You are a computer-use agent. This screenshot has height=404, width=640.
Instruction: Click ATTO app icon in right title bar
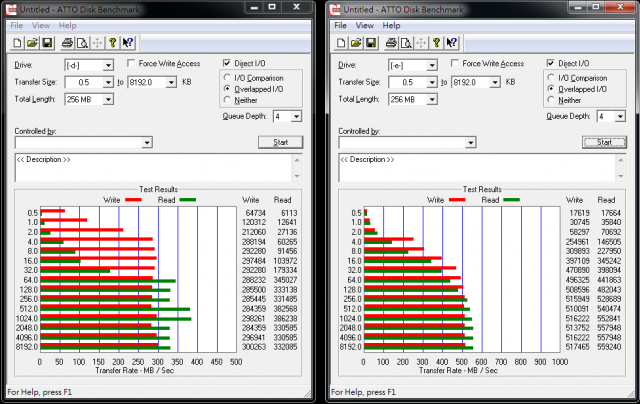(x=336, y=9)
